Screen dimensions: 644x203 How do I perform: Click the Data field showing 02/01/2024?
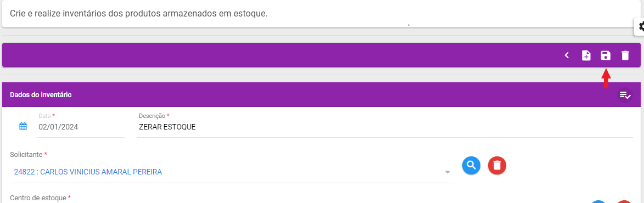[x=81, y=127]
